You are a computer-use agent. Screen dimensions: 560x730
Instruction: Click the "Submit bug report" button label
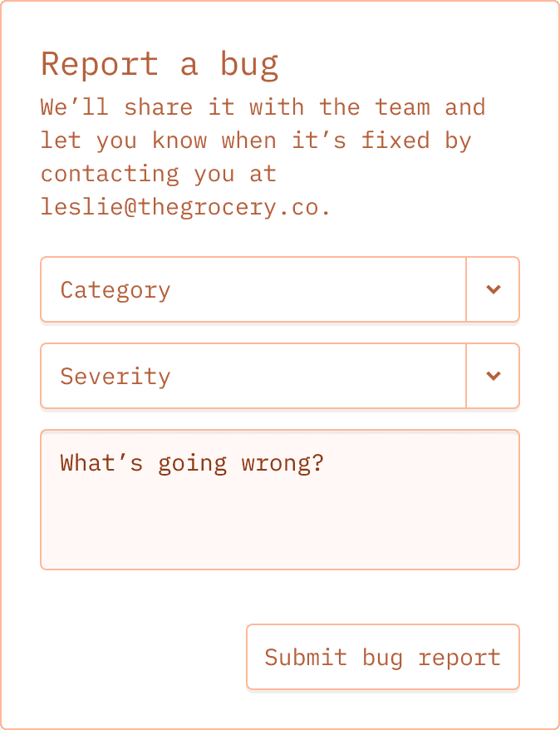tap(383, 658)
